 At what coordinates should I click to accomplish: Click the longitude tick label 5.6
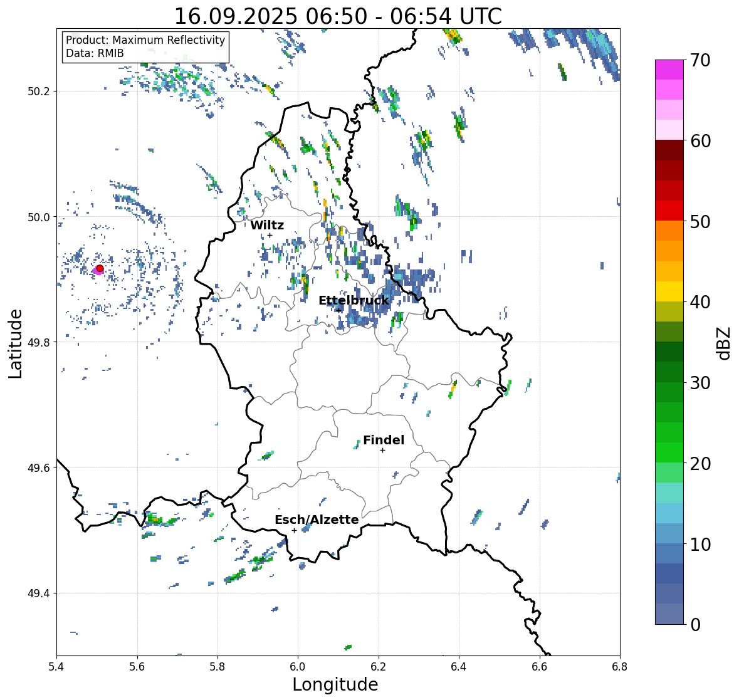click(137, 666)
